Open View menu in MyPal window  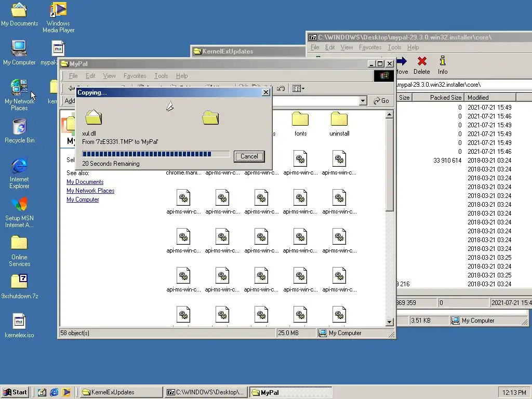109,76
